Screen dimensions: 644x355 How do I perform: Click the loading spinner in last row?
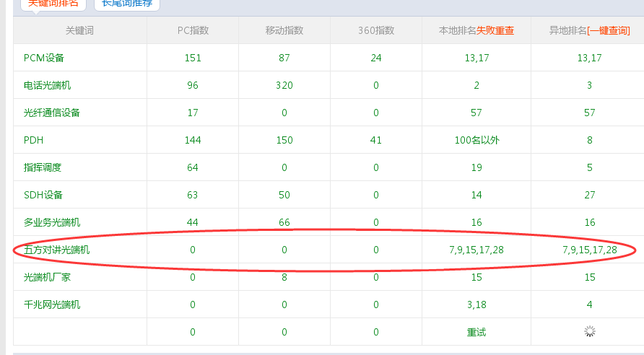[590, 331]
